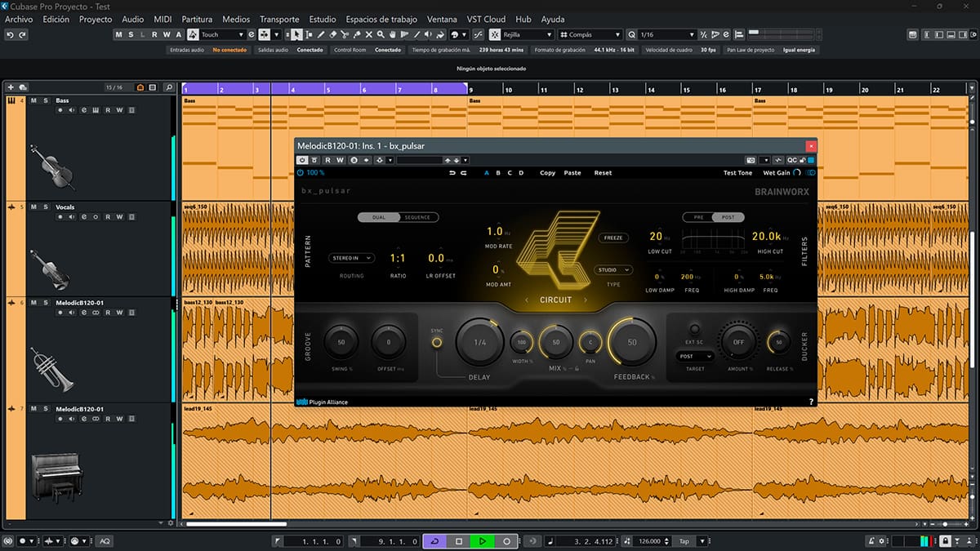Select the Draw pencil tool
The width and height of the screenshot is (980, 551).
(322, 34)
